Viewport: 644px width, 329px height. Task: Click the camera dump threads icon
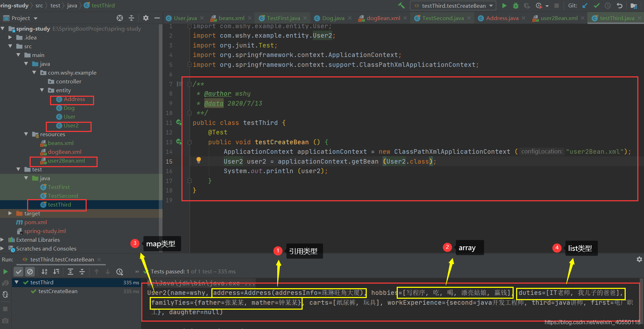pos(5,321)
